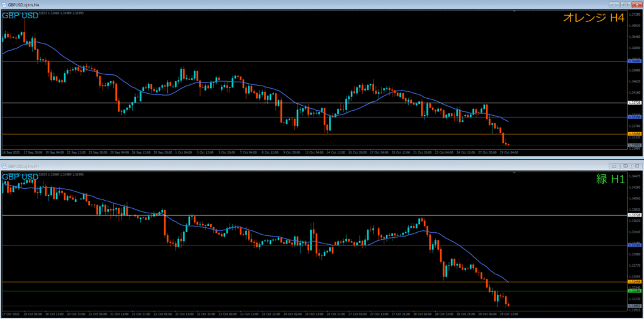Select the white 1.33728 price label on H4
Image resolution: width=644 pixels, height=319 pixels.
(x=634, y=103)
